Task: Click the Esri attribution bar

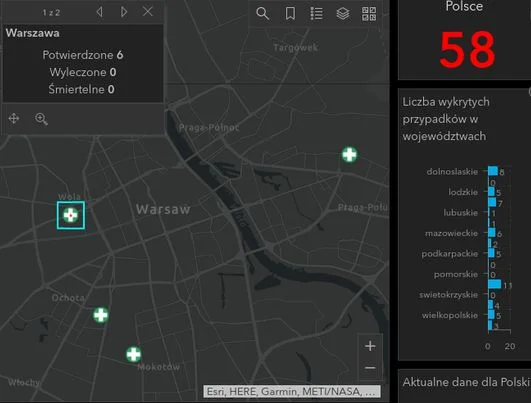Action: pyautogui.click(x=292, y=391)
